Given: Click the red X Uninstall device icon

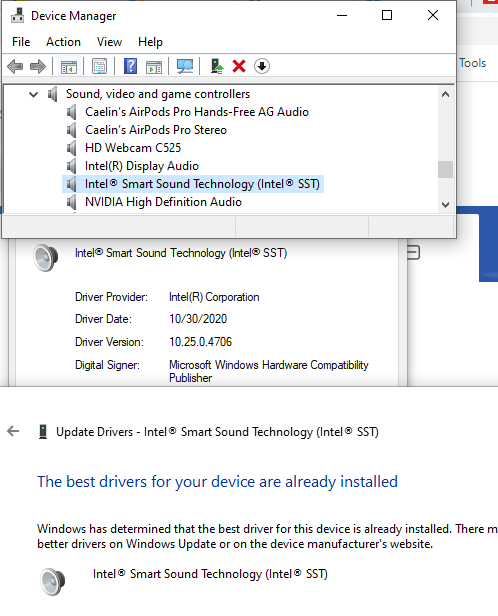Looking at the screenshot, I should pyautogui.click(x=239, y=66).
